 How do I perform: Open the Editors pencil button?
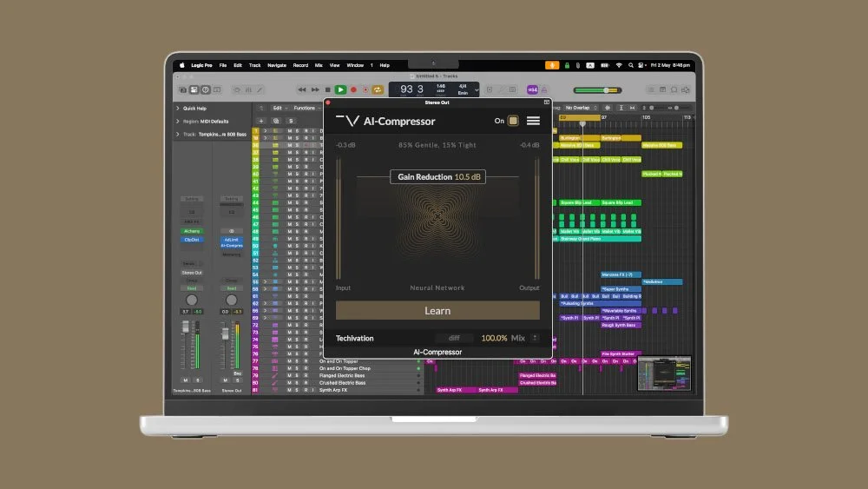pyautogui.click(x=259, y=89)
